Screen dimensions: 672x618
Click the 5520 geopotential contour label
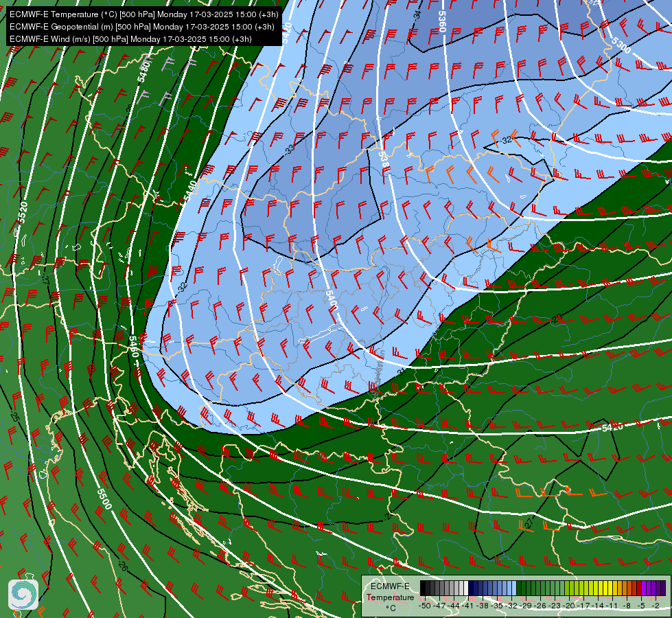click(22, 213)
